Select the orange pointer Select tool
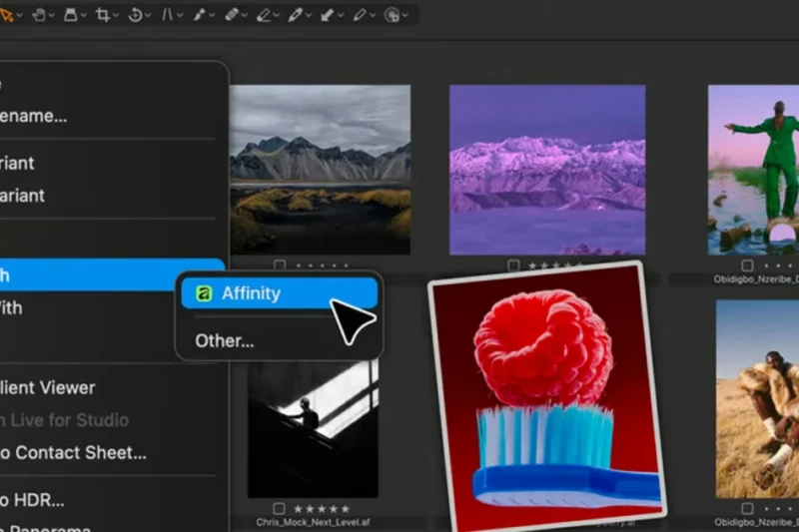Screen dimensions: 799x532 [7, 15]
